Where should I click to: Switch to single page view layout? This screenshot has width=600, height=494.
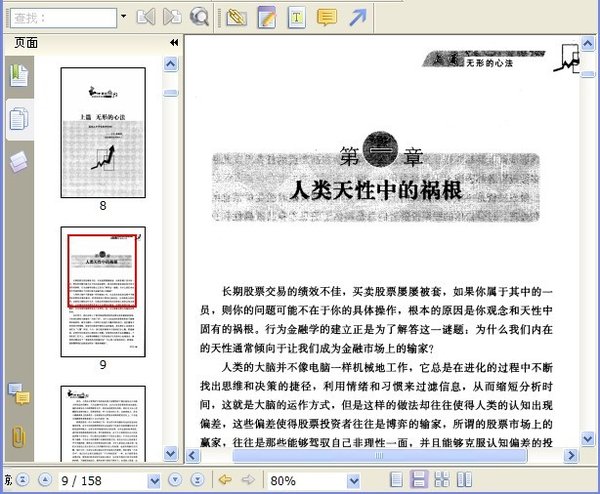click(398, 480)
